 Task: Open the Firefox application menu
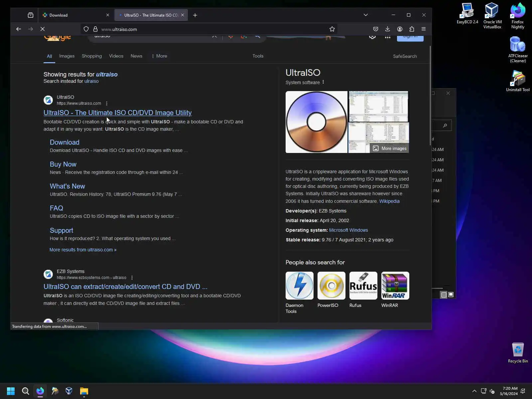(424, 29)
